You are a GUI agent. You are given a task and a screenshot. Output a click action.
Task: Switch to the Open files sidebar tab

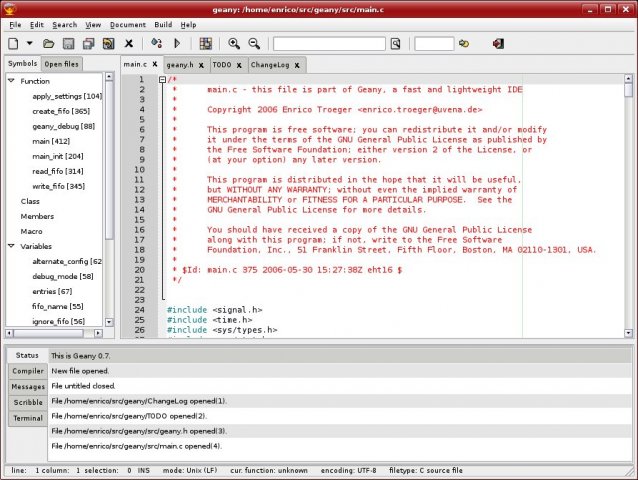pos(61,64)
